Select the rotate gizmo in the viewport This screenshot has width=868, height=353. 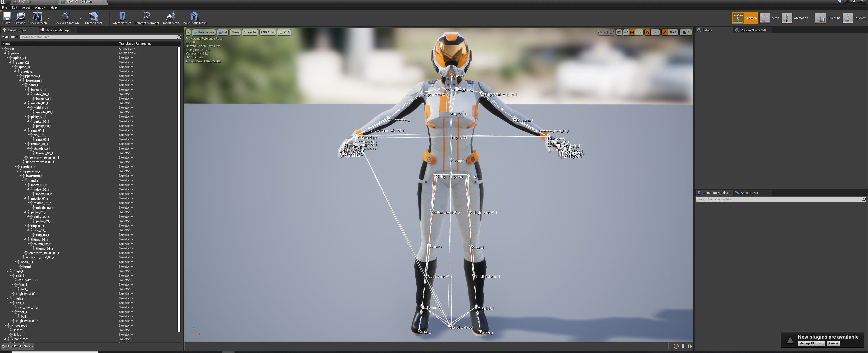[606, 32]
